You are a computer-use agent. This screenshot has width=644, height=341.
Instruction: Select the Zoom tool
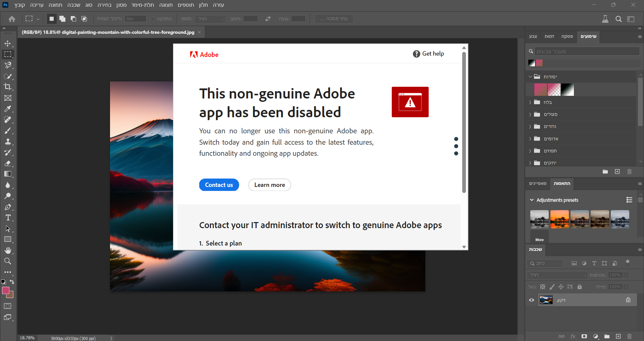(8, 261)
